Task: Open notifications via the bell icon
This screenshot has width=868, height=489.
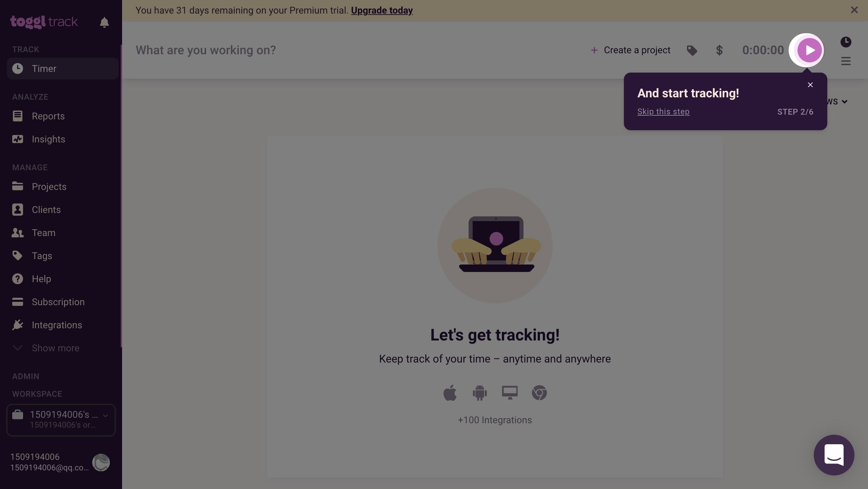Action: tap(104, 22)
